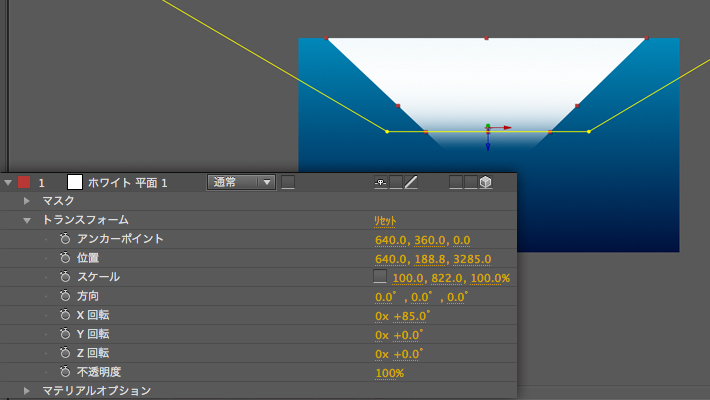Collapse the トランスフォーム group
710x400 pixels.
(27, 220)
